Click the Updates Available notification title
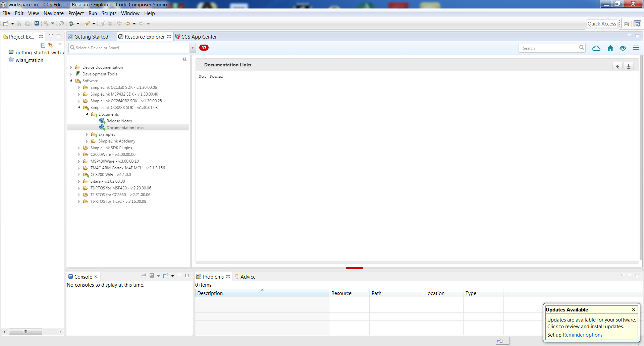The image size is (644, 346). (567, 310)
